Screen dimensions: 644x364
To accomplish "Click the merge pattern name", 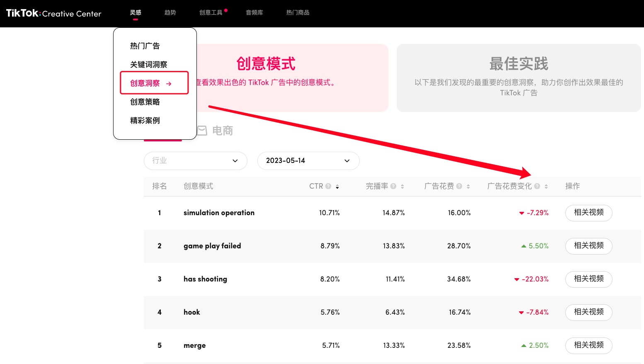I will click(194, 345).
